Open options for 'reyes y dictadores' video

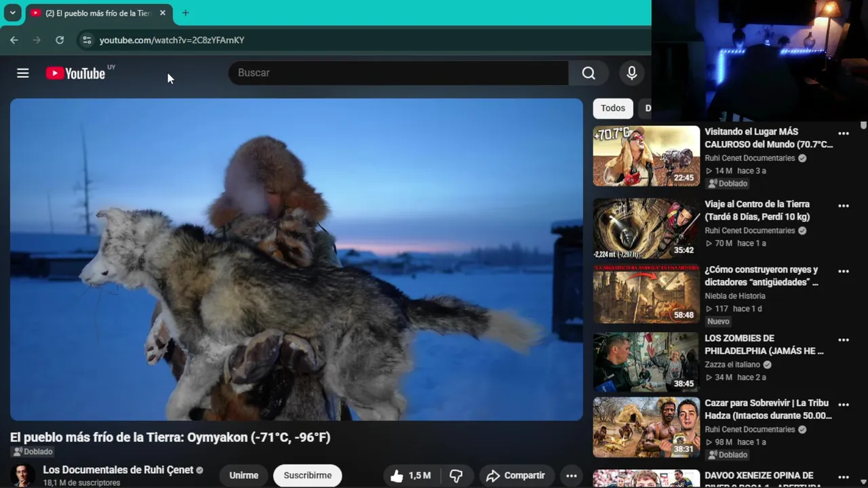tap(844, 271)
